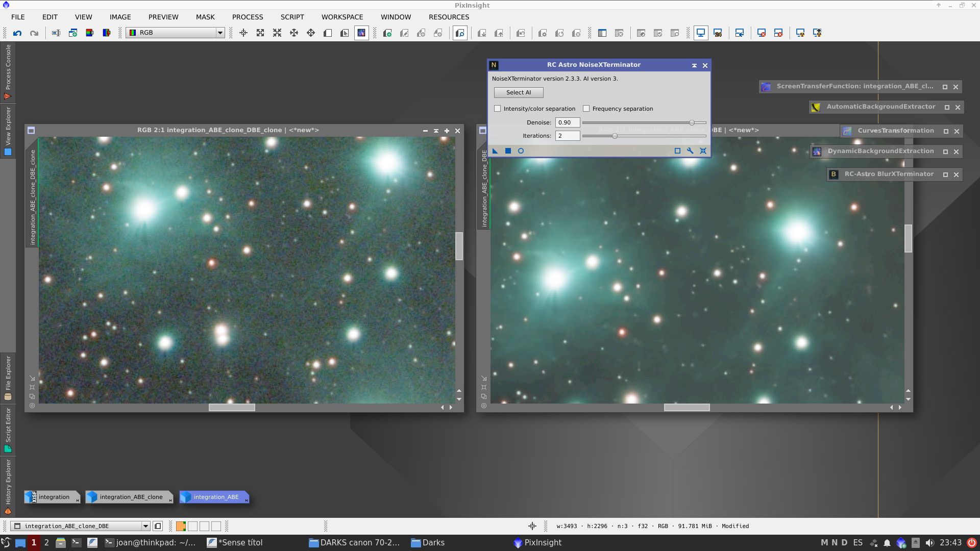
Task: Click the 24-bit STF toolbar icon
Action: (x=718, y=33)
